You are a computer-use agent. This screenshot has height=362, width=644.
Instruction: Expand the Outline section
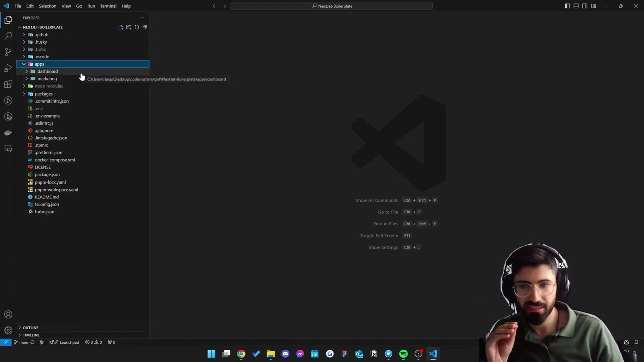pos(83,328)
